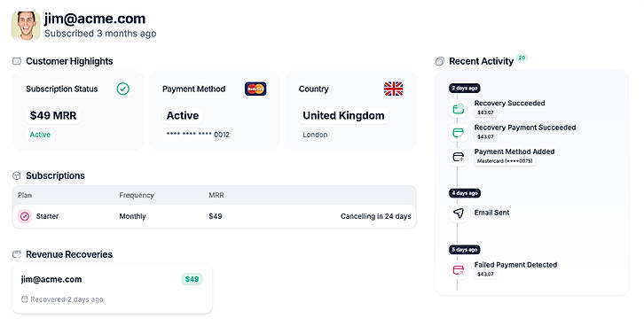Click the United Kingdom flag icon

click(394, 89)
